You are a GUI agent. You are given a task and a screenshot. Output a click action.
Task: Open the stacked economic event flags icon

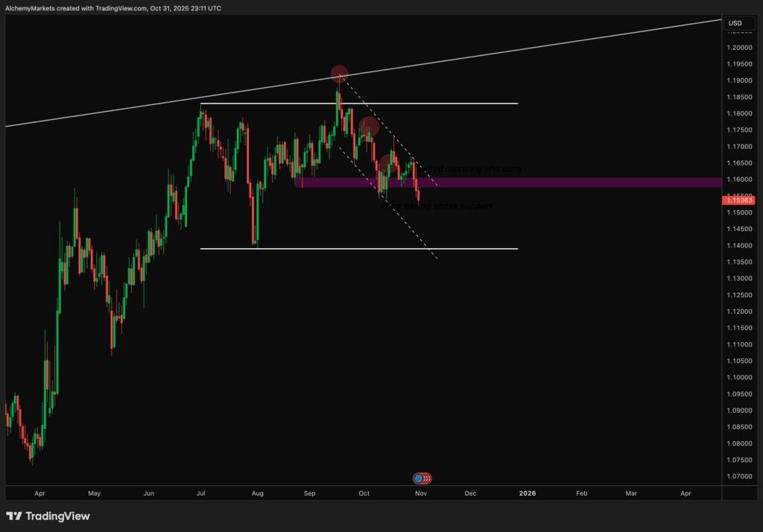pos(422,478)
